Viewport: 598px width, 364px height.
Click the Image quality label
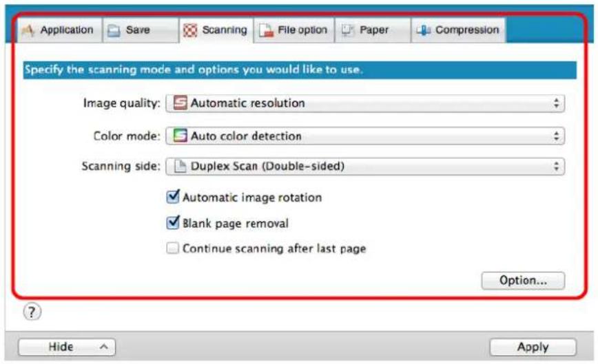click(x=122, y=103)
